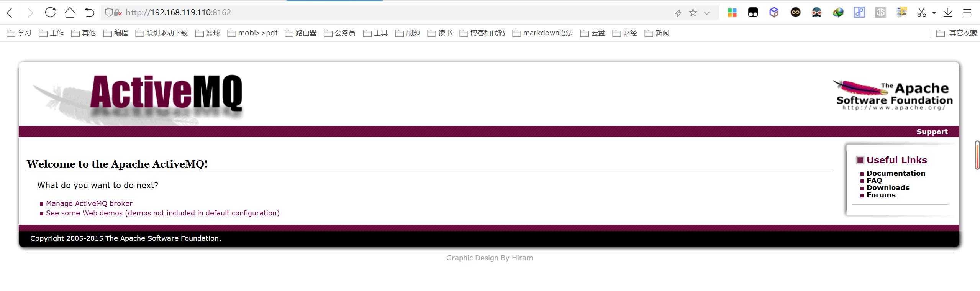Click the blue-outlined extension icon
Viewport: 980px width, 291px height.
859,13
